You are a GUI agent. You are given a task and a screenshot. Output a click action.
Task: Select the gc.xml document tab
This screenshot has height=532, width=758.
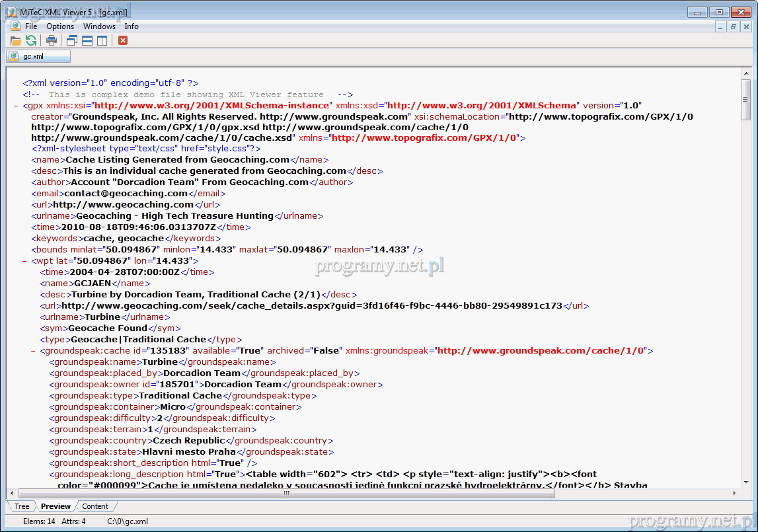(x=38, y=56)
